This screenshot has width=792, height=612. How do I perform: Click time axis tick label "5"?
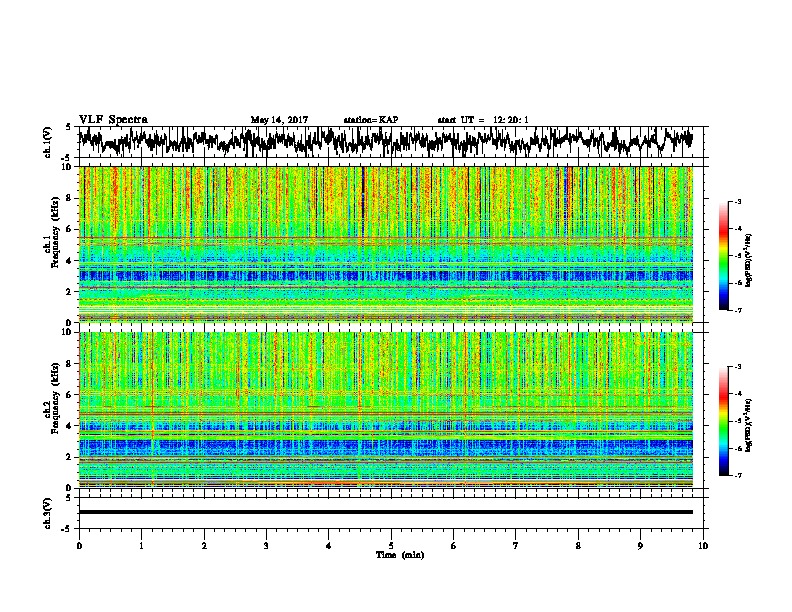point(391,546)
